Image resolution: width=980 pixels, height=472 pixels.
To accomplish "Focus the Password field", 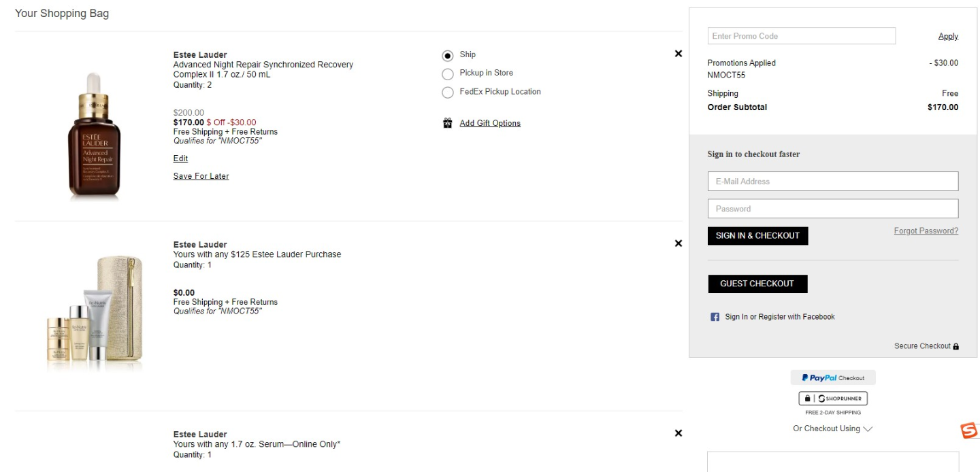I will pos(833,209).
